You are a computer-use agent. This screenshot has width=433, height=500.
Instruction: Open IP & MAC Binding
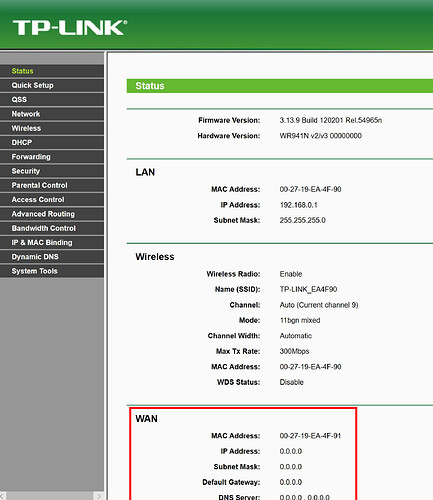coord(52,243)
